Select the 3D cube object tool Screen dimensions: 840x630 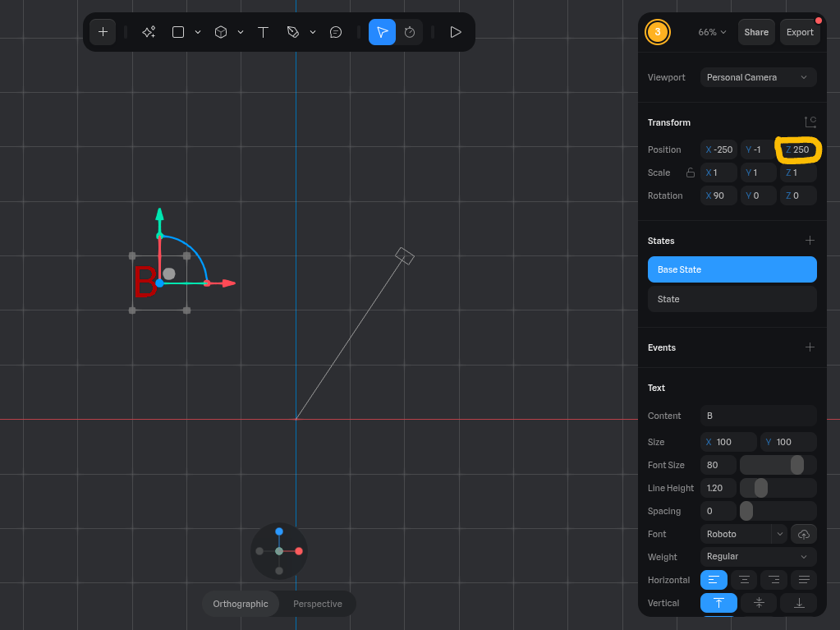221,32
